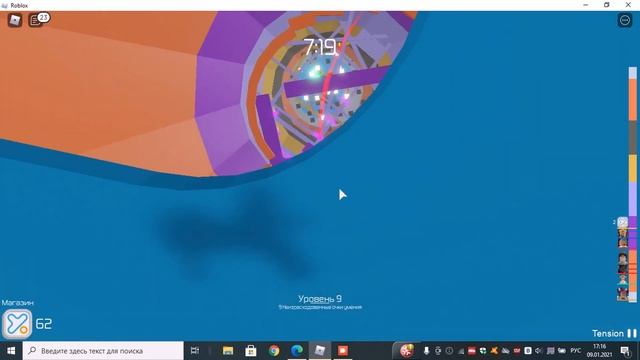Focus the Windows taskbar search box
Image resolution: width=640 pixels, height=360 pixels.
pyautogui.click(x=103, y=351)
